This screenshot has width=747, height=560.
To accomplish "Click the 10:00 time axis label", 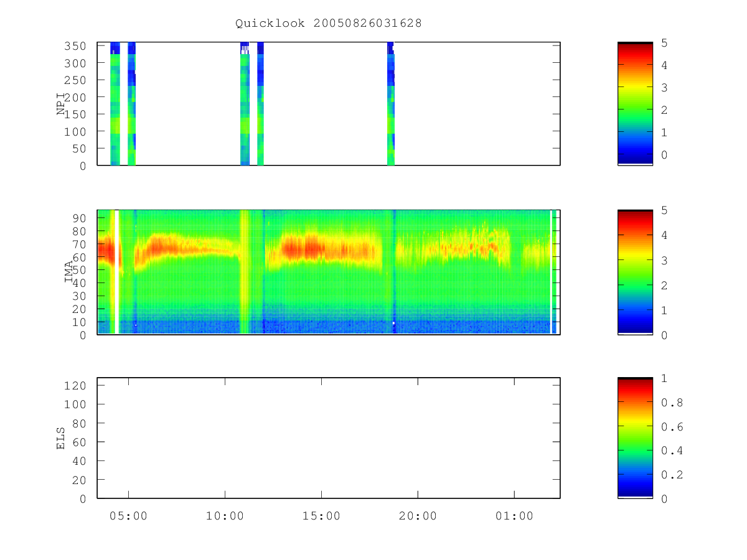I will click(x=225, y=516).
